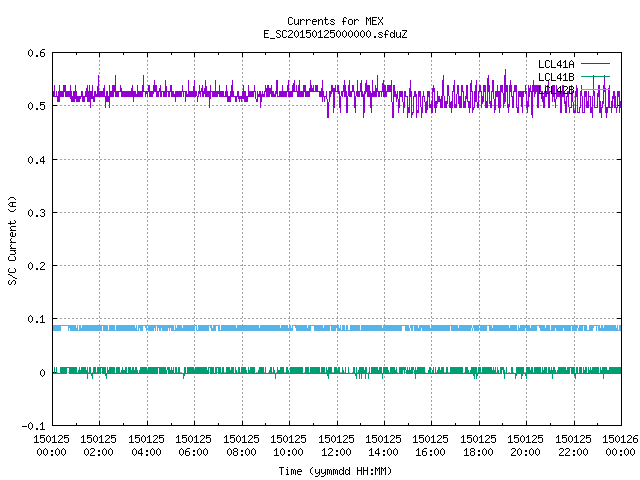Select the LCL41A legend label
640x480 pixels.
tap(556, 64)
